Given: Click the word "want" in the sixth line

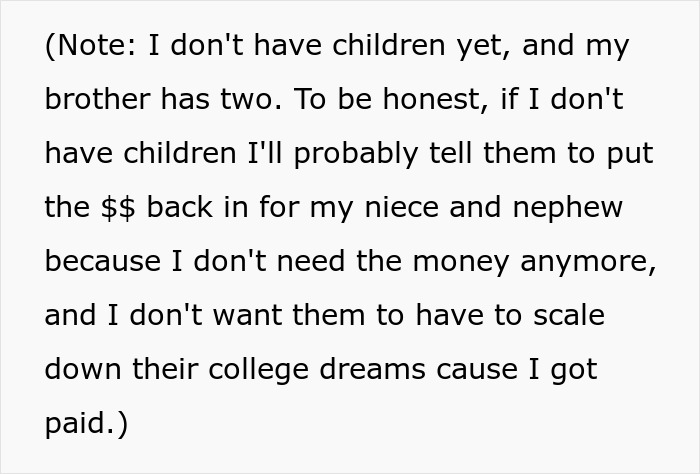Looking at the screenshot, I should click(247, 316).
